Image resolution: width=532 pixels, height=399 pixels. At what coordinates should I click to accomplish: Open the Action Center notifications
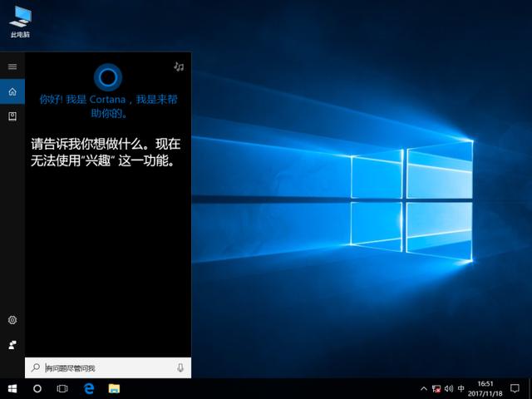tap(516, 388)
